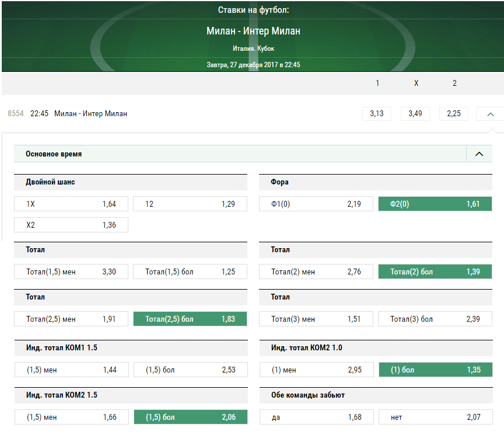Click the Инд. тотал КОМ1 1.5 heading
This screenshot has height=435, width=504.
pyautogui.click(x=62, y=348)
